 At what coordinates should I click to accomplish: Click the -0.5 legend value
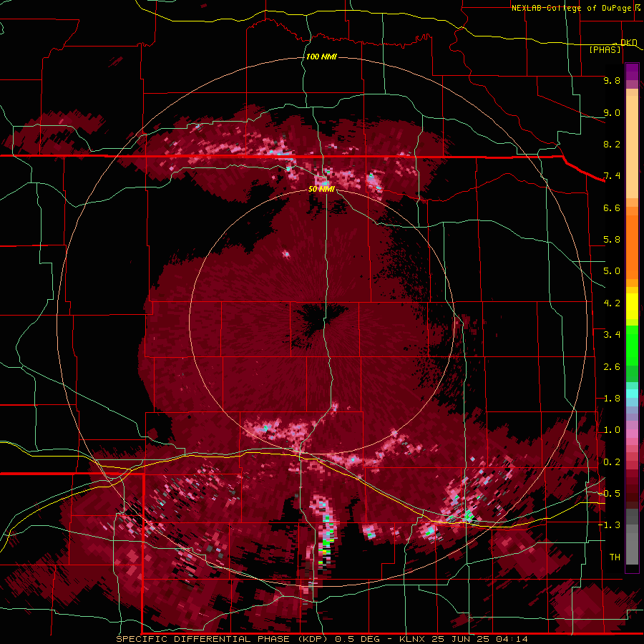(609, 494)
